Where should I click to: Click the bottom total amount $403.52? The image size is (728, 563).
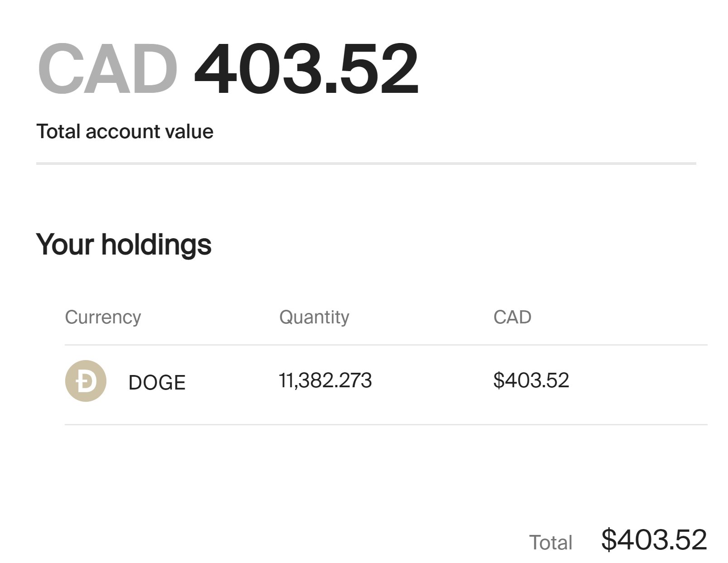pyautogui.click(x=654, y=539)
